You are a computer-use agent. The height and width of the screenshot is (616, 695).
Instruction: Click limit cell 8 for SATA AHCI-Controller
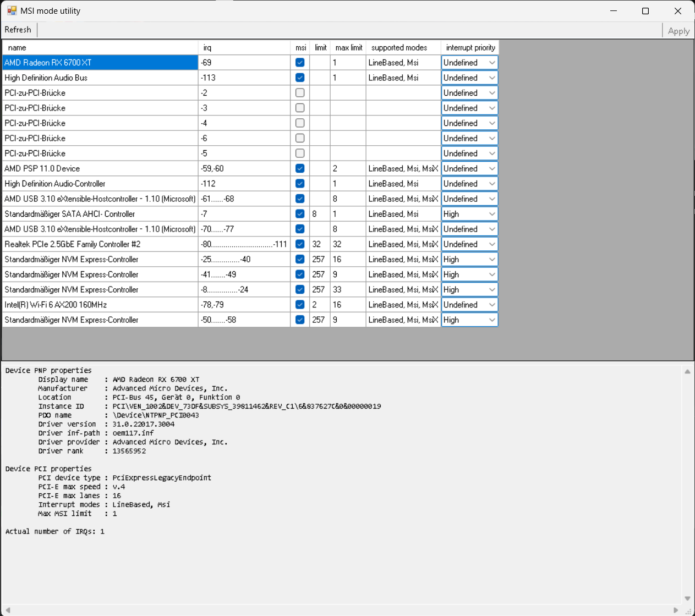point(320,214)
